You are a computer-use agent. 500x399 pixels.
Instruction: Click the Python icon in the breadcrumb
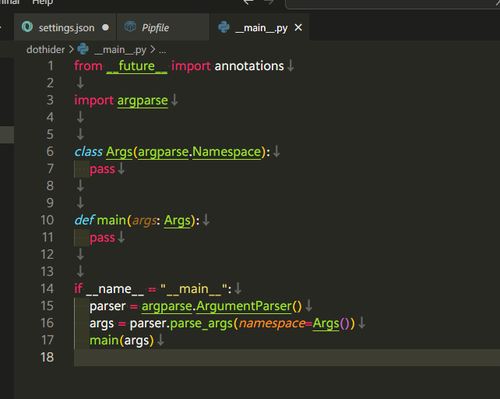(x=83, y=49)
